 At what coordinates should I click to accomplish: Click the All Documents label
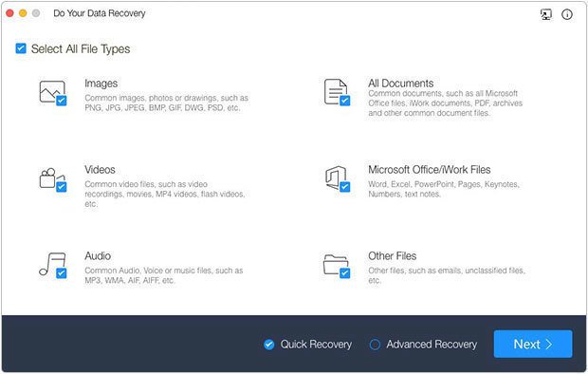pos(400,83)
